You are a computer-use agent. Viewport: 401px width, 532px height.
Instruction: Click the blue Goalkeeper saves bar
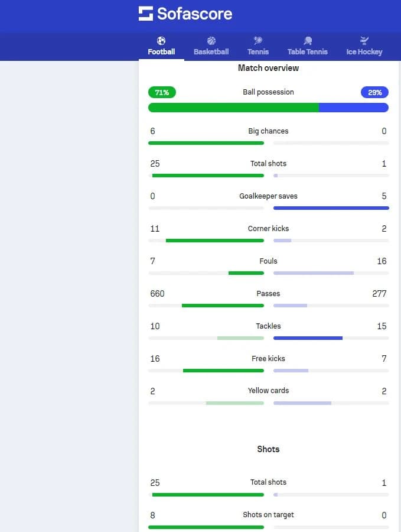click(331, 208)
